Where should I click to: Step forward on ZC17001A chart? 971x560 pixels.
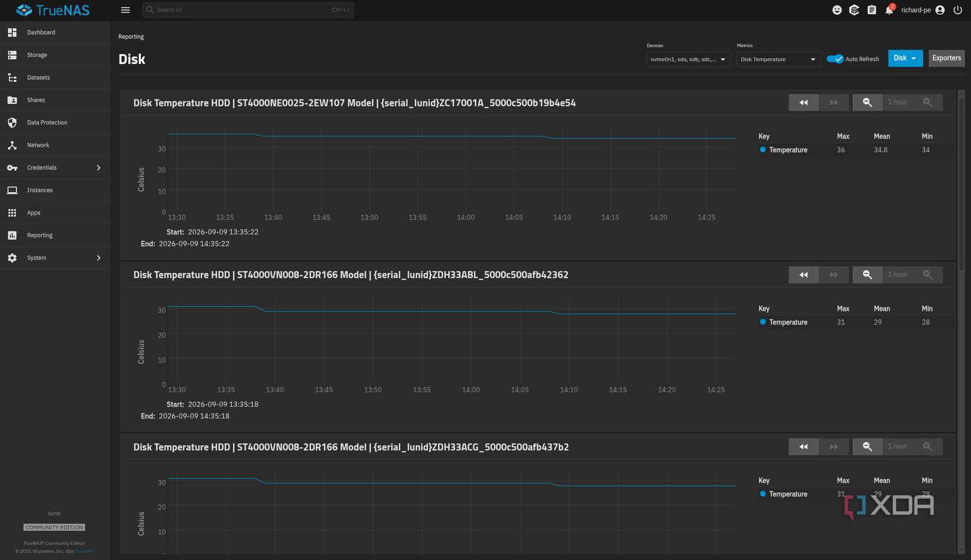point(834,102)
